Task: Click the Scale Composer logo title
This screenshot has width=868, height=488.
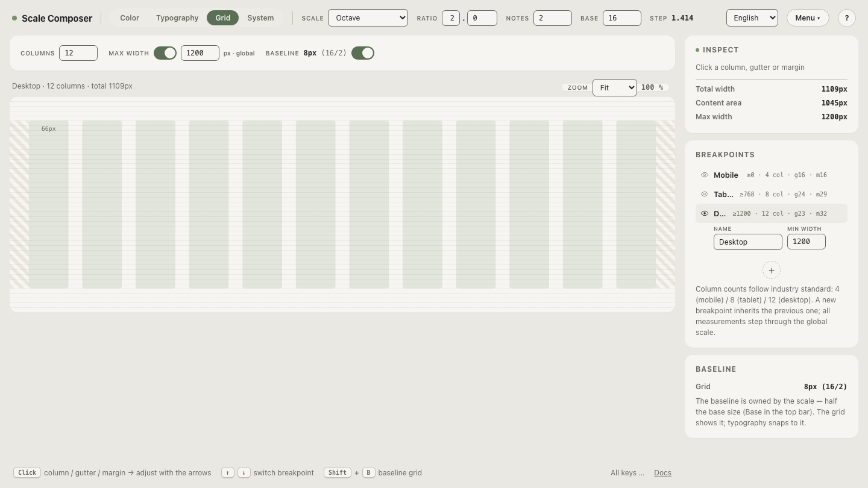Action: tap(57, 19)
